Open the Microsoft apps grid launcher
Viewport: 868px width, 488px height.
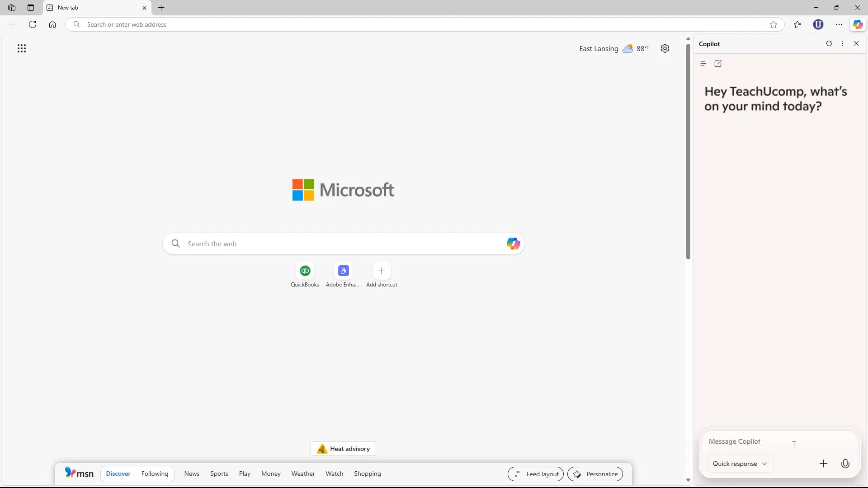(x=22, y=48)
